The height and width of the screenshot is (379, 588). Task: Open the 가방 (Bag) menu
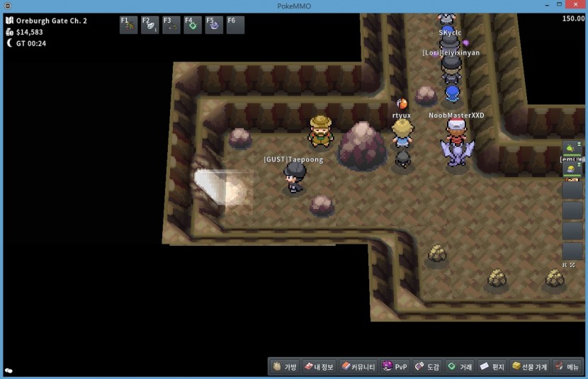[285, 367]
